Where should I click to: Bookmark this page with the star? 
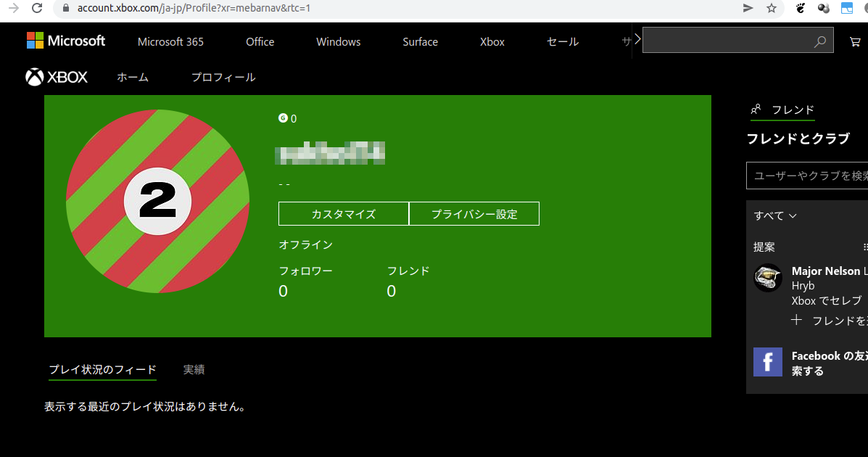pyautogui.click(x=771, y=8)
